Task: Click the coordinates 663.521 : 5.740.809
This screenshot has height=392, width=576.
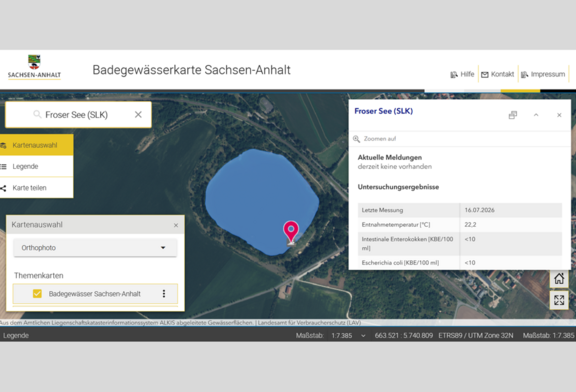Action: point(404,335)
